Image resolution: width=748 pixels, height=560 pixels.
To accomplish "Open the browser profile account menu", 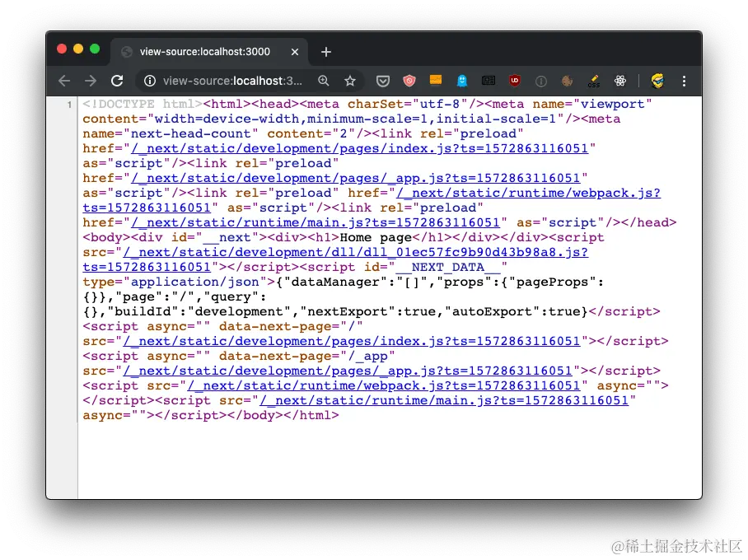I will (x=656, y=81).
